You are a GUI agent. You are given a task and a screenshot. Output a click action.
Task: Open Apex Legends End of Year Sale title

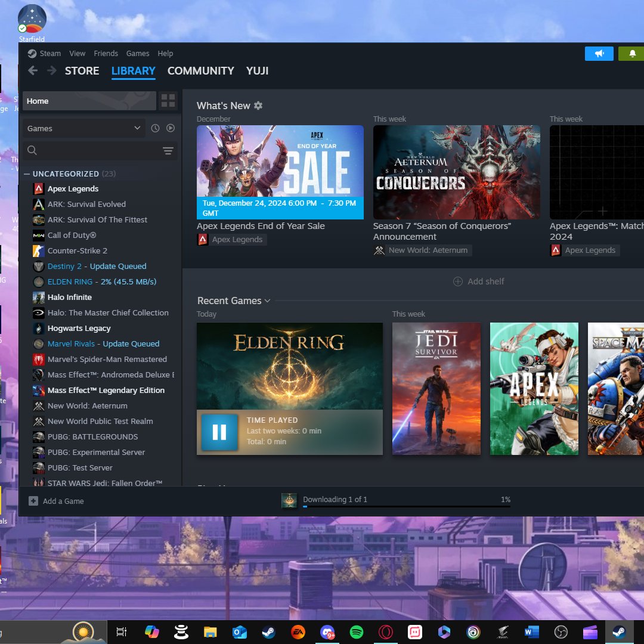pos(261,226)
